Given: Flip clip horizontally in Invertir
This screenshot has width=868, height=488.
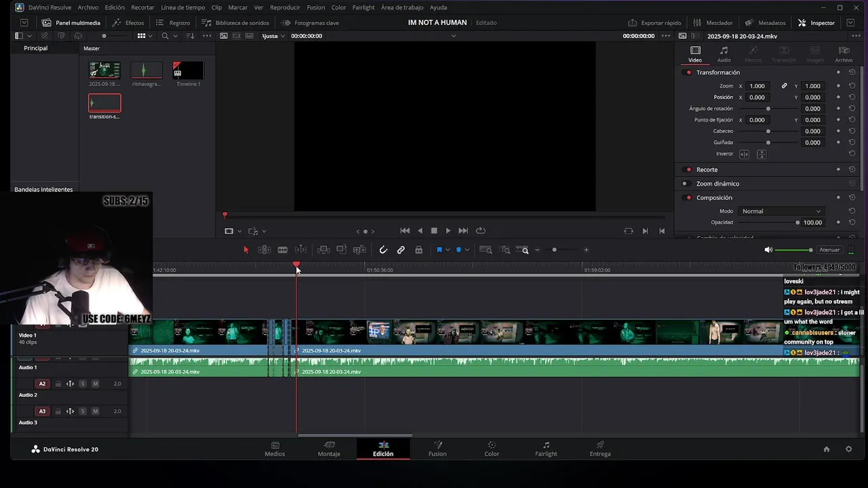Looking at the screenshot, I should [x=744, y=155].
